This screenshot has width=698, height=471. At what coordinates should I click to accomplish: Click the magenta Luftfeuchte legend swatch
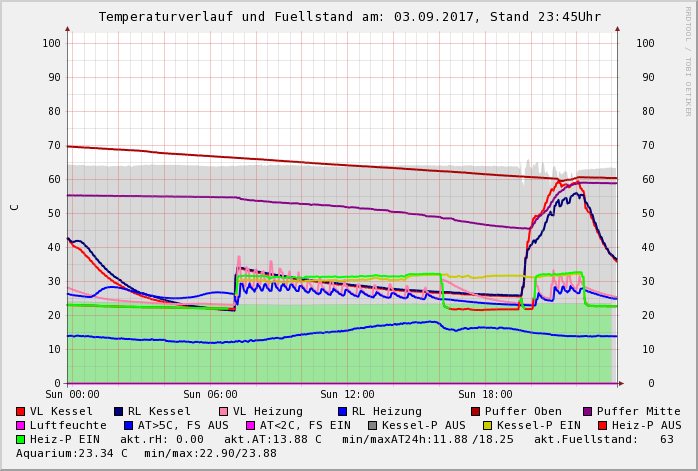point(20,425)
